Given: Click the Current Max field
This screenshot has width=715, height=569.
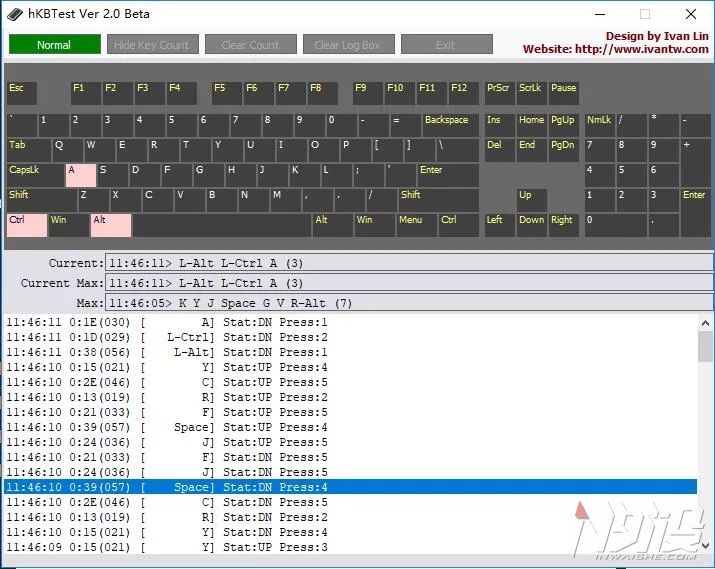Looking at the screenshot, I should click(409, 283).
